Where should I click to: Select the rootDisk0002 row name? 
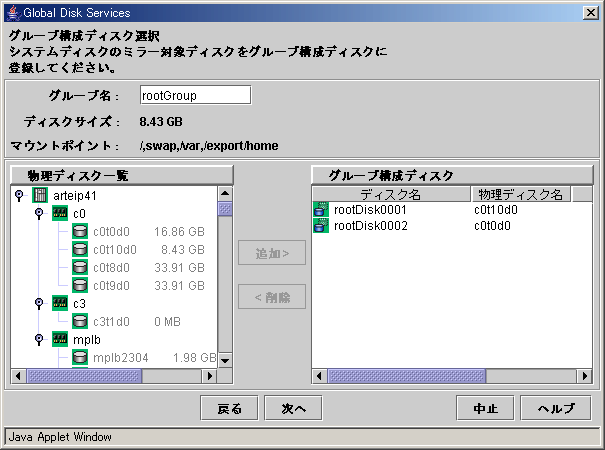click(371, 225)
